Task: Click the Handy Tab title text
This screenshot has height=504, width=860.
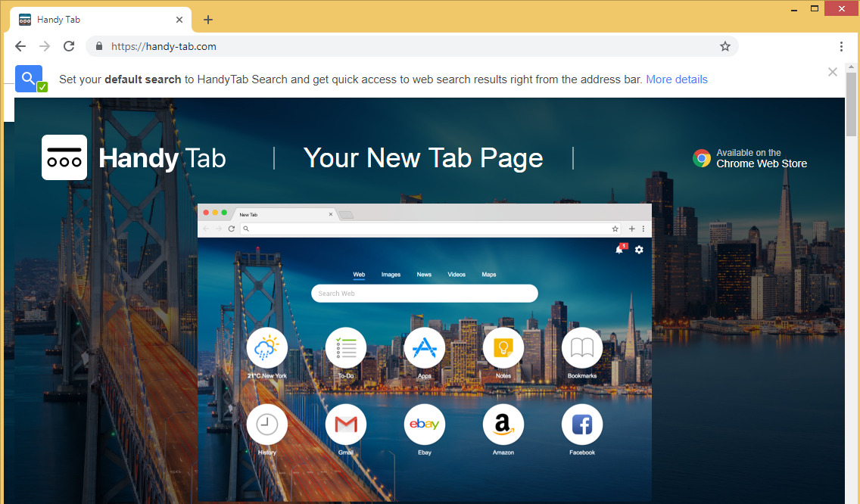Action: tap(162, 158)
